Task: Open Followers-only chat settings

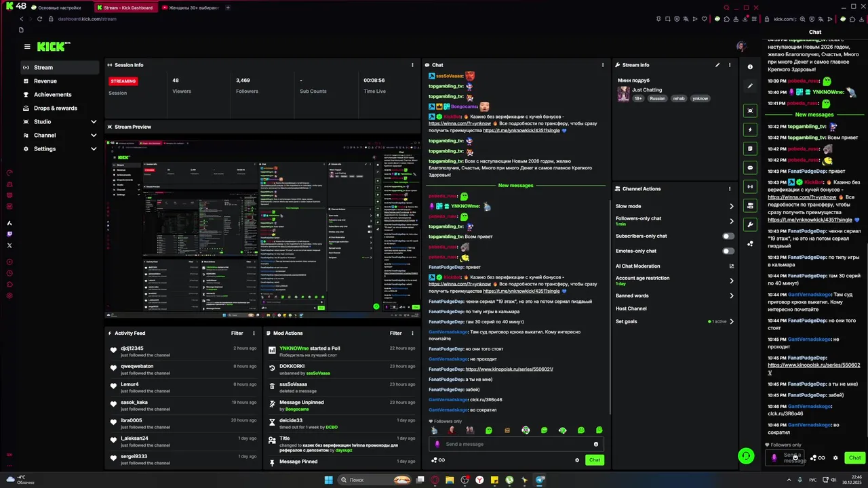Action: 675,221
